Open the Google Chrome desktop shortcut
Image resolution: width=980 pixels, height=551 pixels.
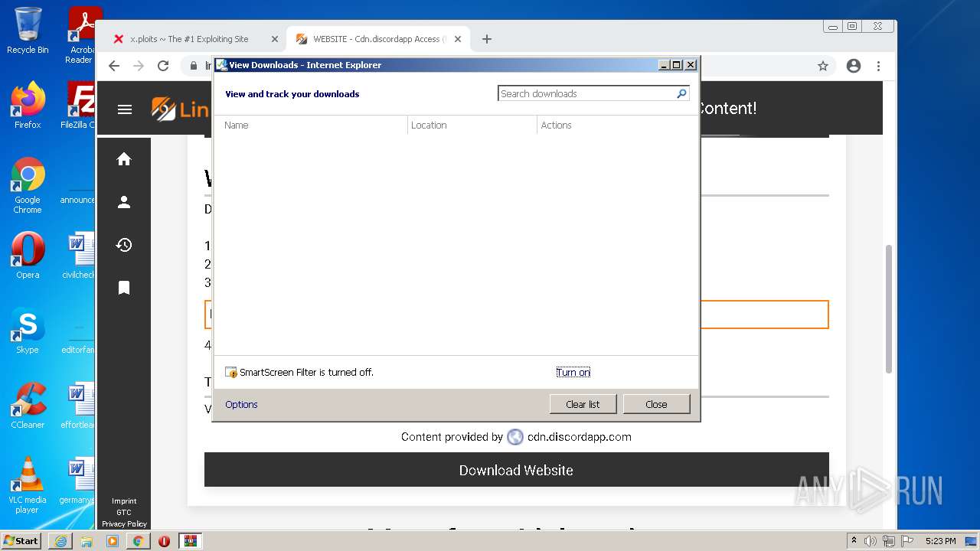coord(28,185)
